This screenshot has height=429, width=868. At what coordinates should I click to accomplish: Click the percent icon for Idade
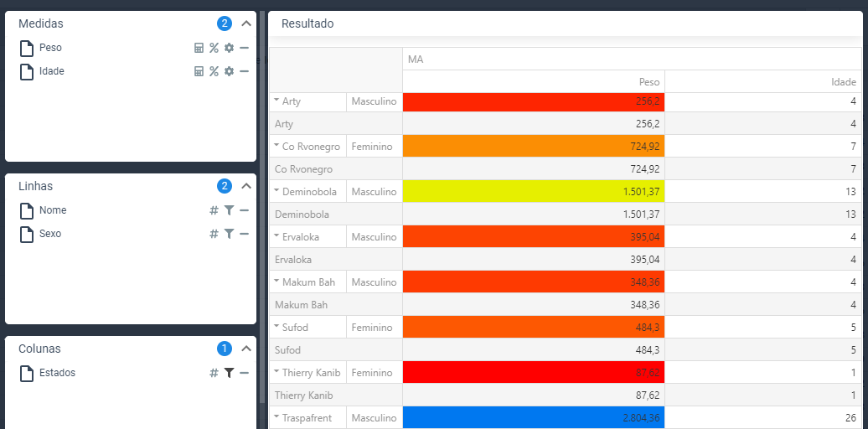coord(214,71)
